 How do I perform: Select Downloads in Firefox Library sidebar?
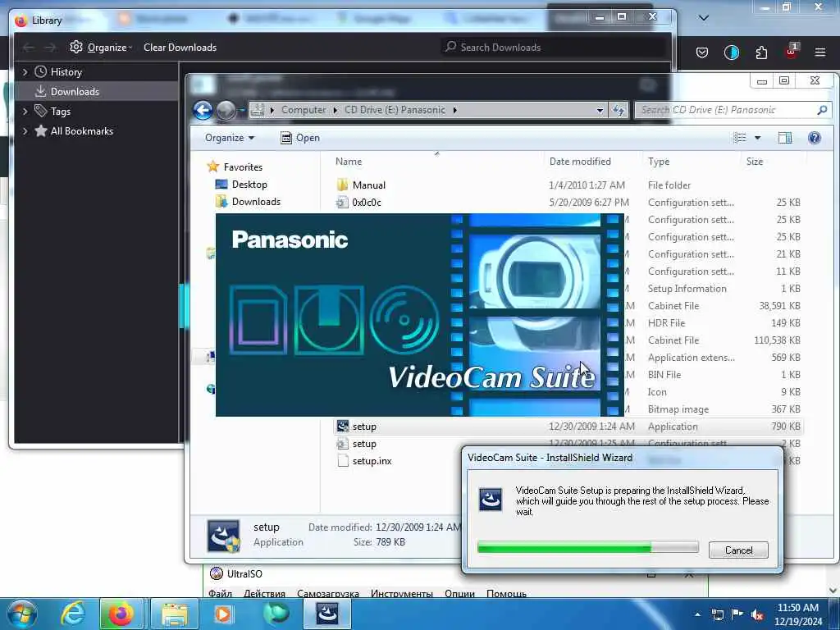[x=97, y=92]
